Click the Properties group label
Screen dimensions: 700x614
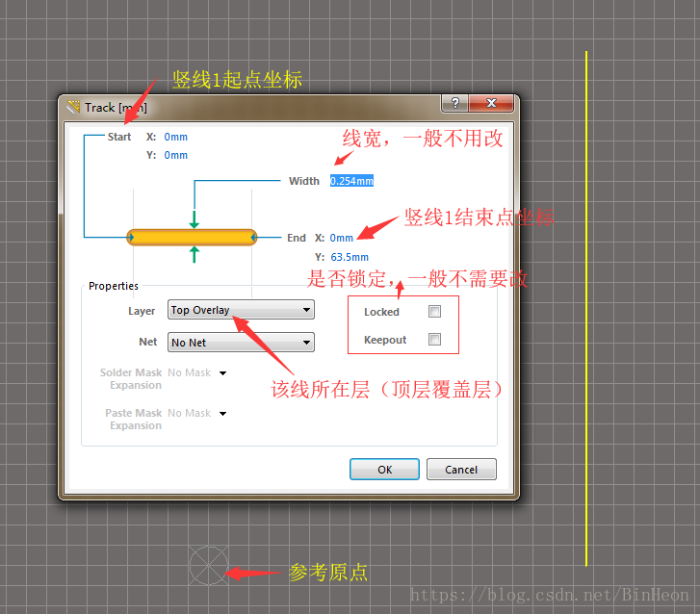[114, 286]
